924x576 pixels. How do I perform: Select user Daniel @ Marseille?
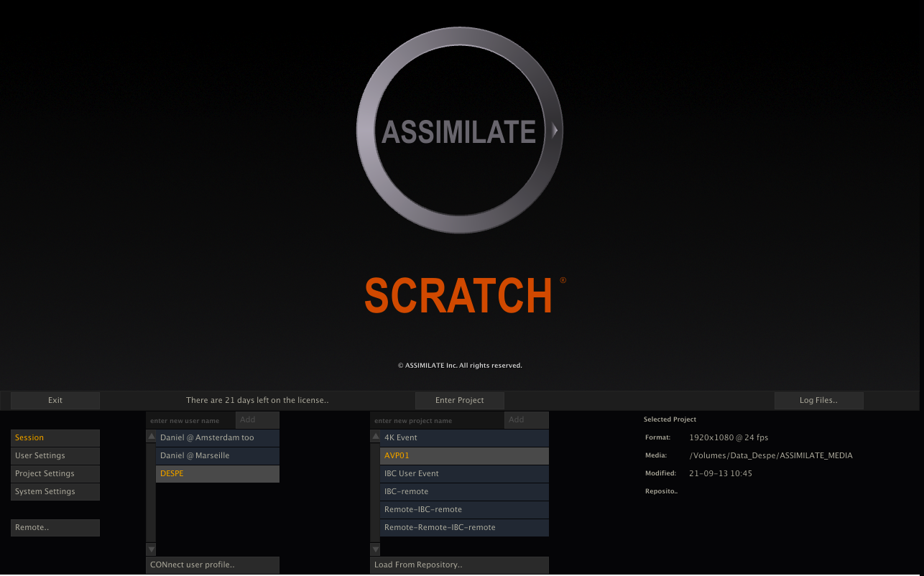click(x=218, y=455)
